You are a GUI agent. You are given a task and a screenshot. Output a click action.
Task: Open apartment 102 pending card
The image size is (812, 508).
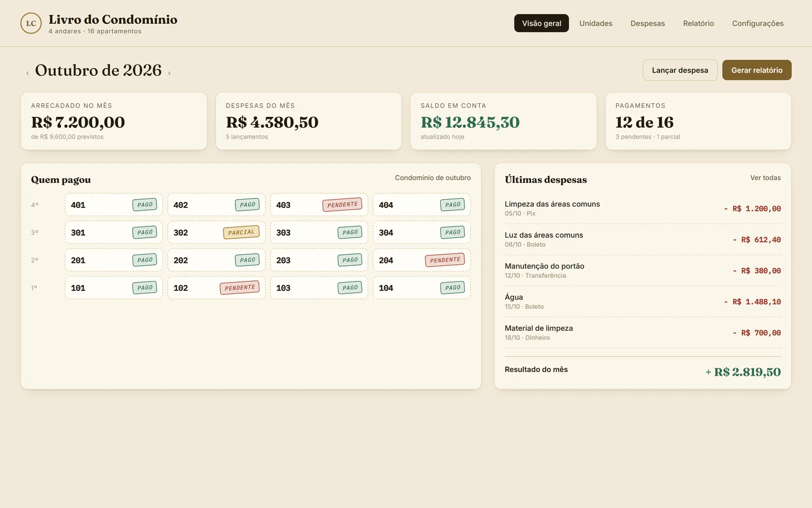coord(216,288)
